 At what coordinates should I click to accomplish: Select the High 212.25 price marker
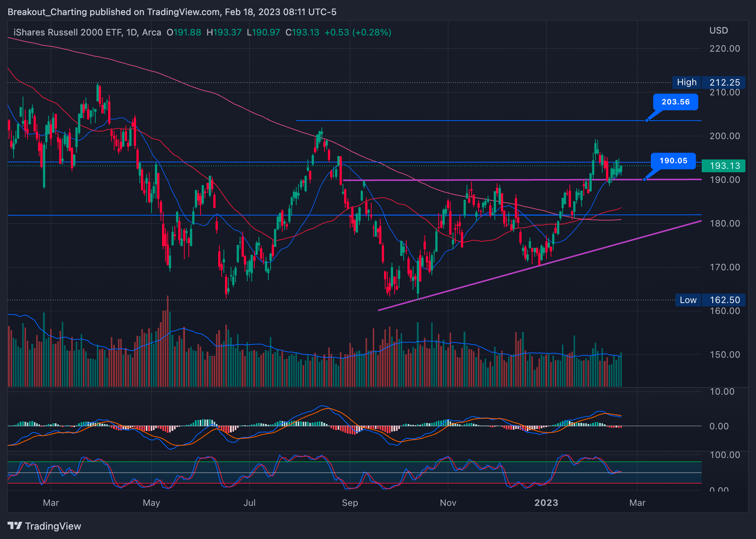(709, 82)
